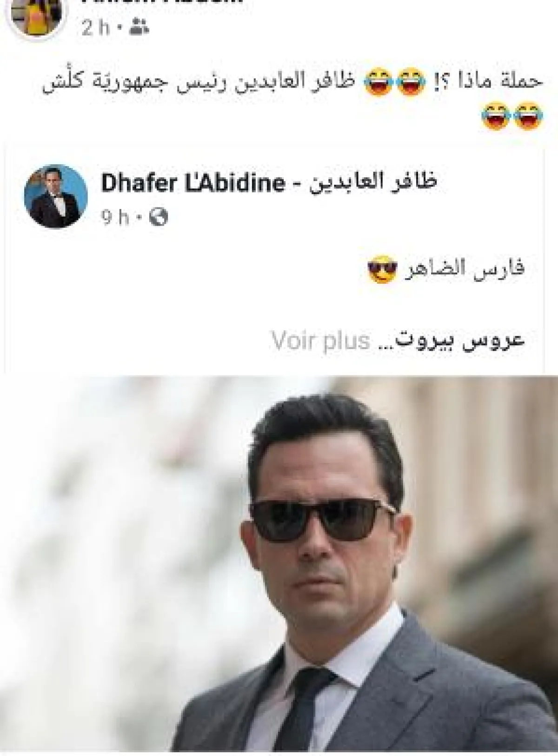Open the 2 h timestamp of the post
Viewport: 558px width, 756px height.
pos(96,28)
